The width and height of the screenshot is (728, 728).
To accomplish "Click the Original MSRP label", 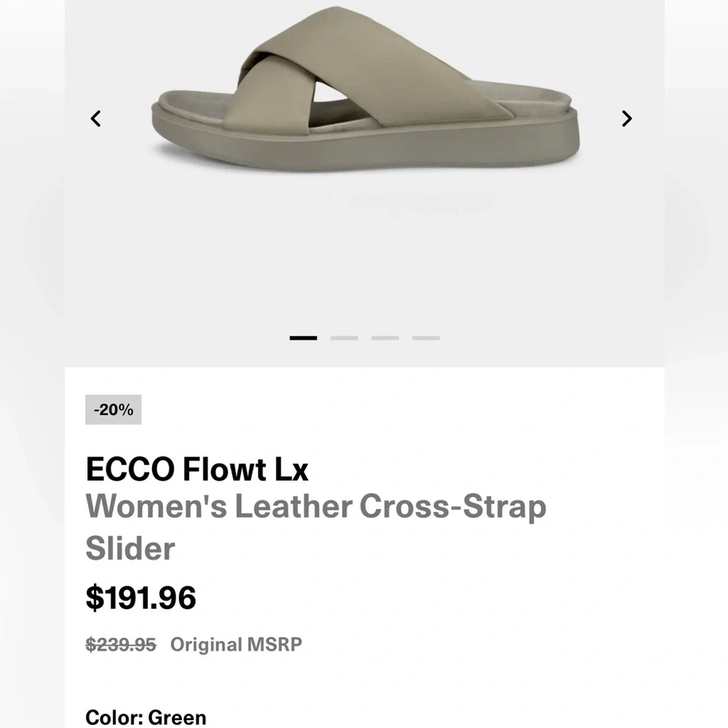I will [234, 644].
